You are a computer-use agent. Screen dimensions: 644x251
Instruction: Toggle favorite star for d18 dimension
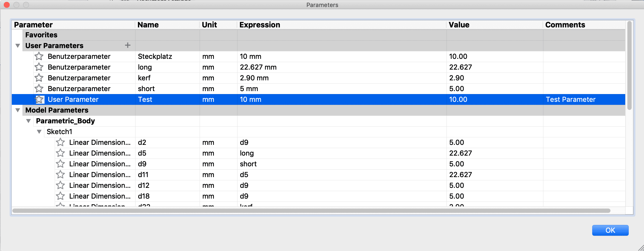(x=60, y=196)
